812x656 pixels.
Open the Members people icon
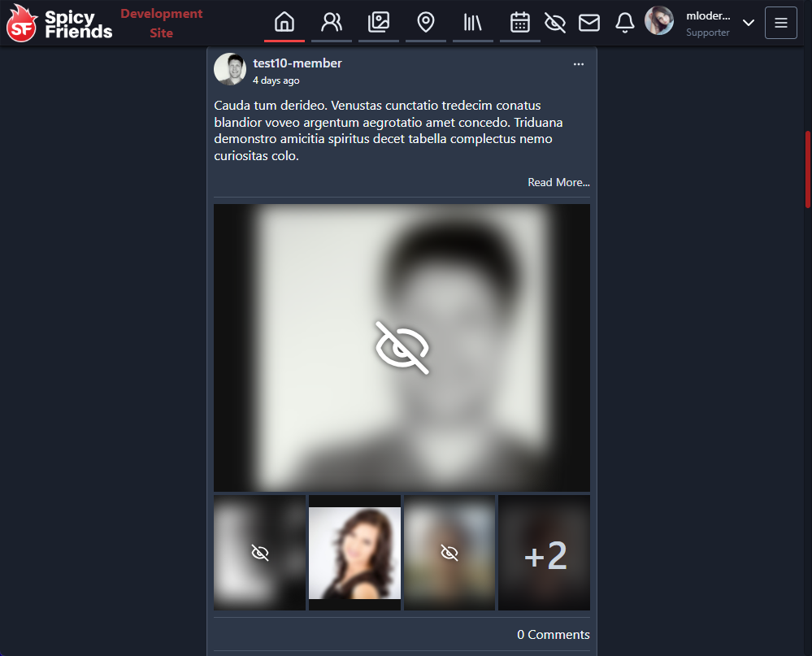(332, 23)
